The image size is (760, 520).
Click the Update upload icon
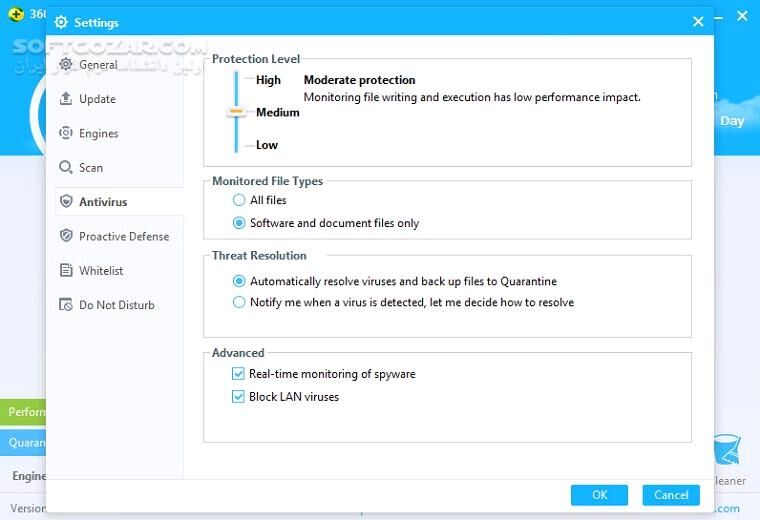(67, 99)
